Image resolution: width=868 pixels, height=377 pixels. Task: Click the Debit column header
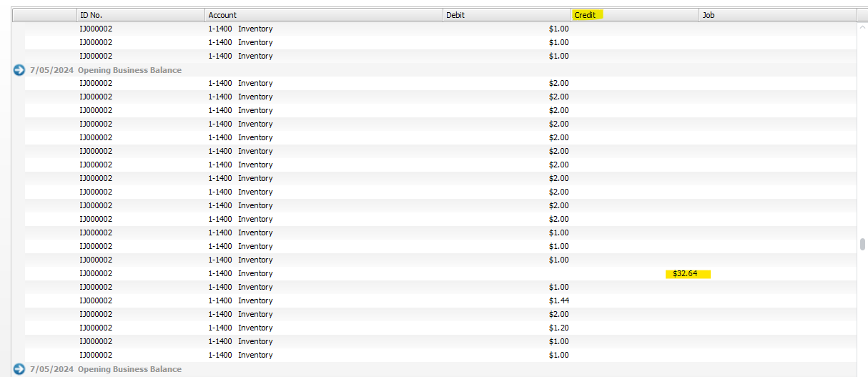point(506,15)
